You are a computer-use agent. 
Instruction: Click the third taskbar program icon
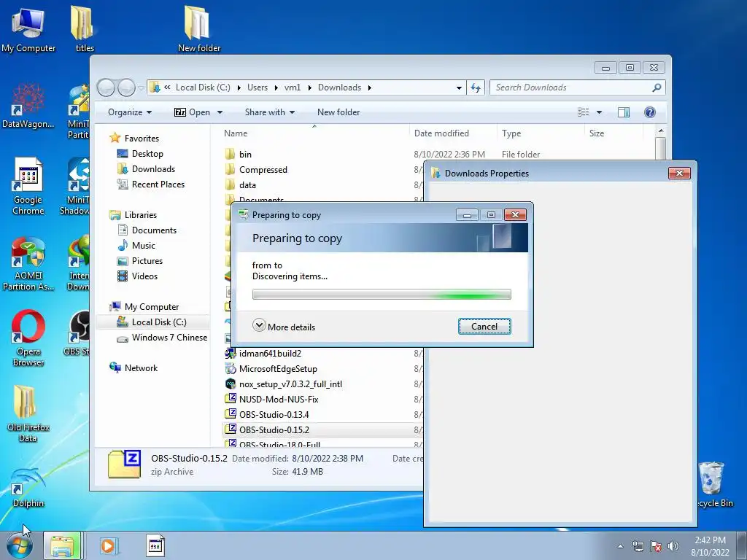tap(155, 545)
